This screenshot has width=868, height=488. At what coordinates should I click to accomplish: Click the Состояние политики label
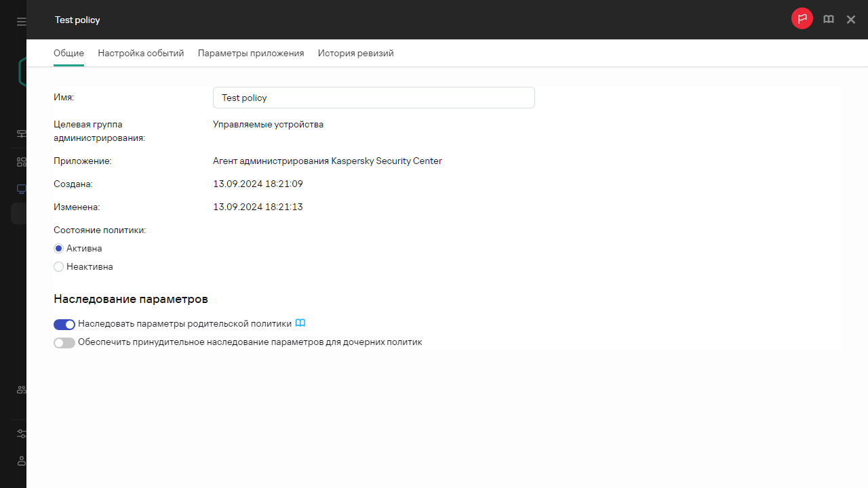pyautogui.click(x=100, y=230)
